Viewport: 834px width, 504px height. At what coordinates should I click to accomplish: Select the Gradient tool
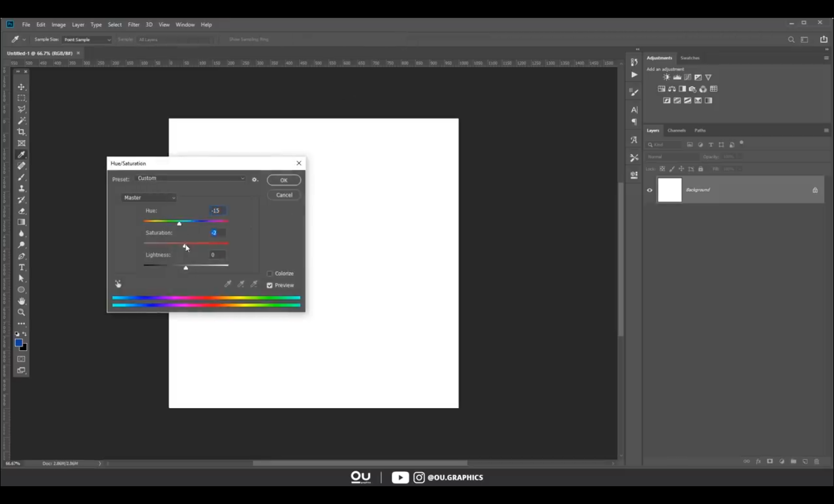21,222
